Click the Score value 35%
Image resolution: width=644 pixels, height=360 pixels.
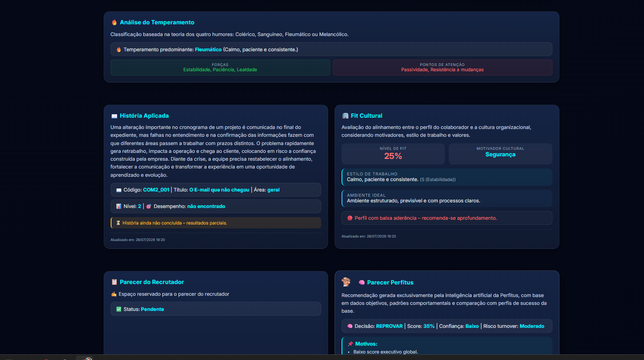coord(429,327)
